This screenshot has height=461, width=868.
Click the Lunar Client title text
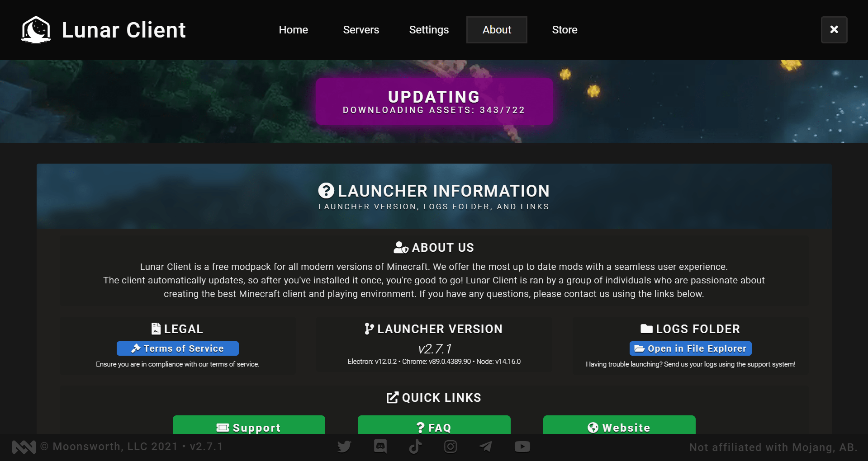pos(124,30)
